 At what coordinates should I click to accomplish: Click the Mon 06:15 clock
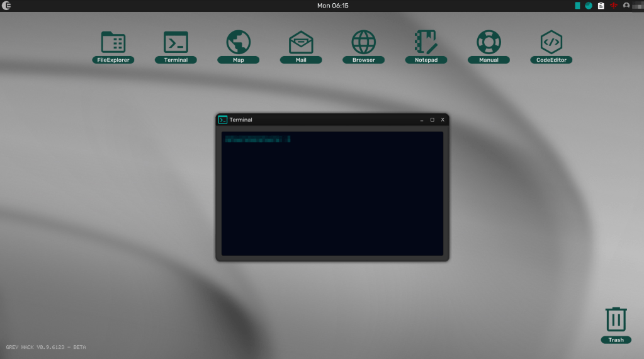tap(332, 6)
